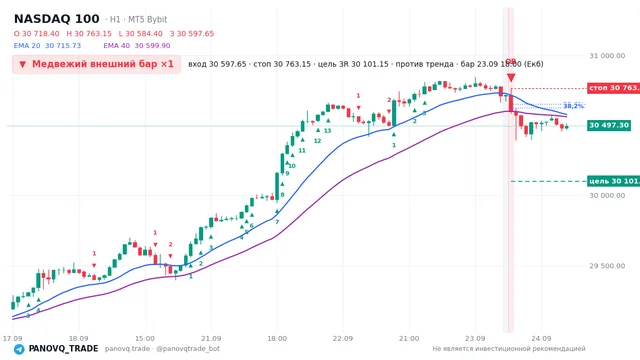The image size is (640, 360).
Task: Click the green bar count label 11
Action: (x=302, y=151)
